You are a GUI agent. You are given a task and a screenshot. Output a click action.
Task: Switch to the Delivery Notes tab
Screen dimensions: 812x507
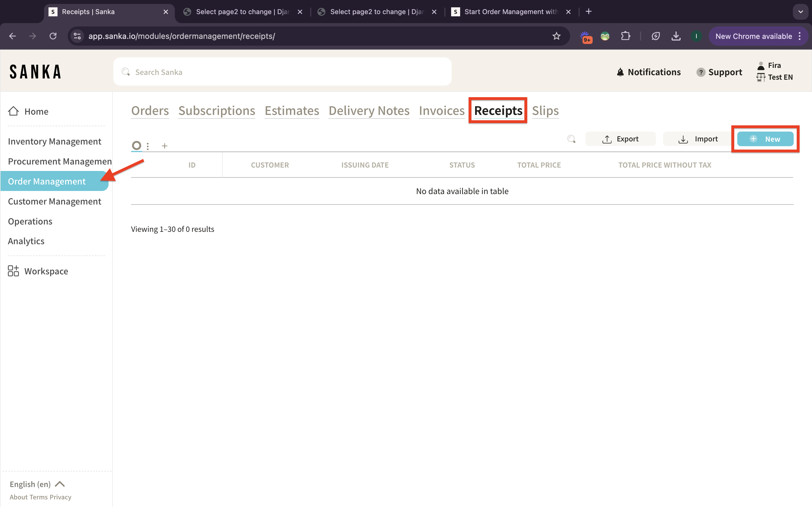[369, 111]
